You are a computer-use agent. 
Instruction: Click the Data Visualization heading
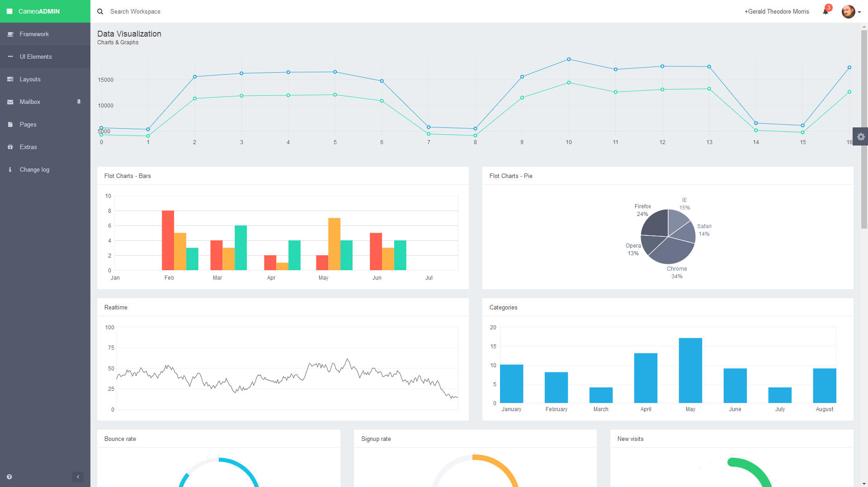(x=129, y=34)
